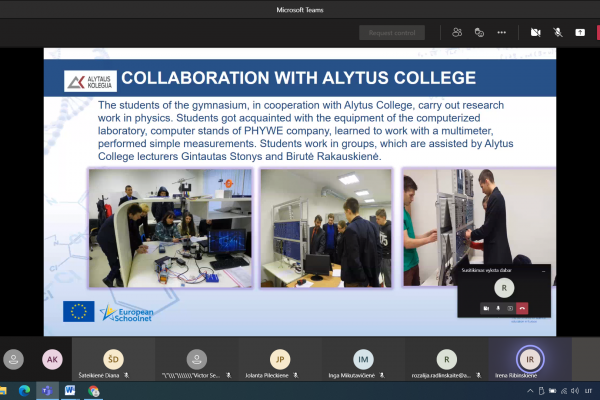600x400 pixels.
Task: Click muted mic icon beside Victor Se...
Action: click(229, 376)
